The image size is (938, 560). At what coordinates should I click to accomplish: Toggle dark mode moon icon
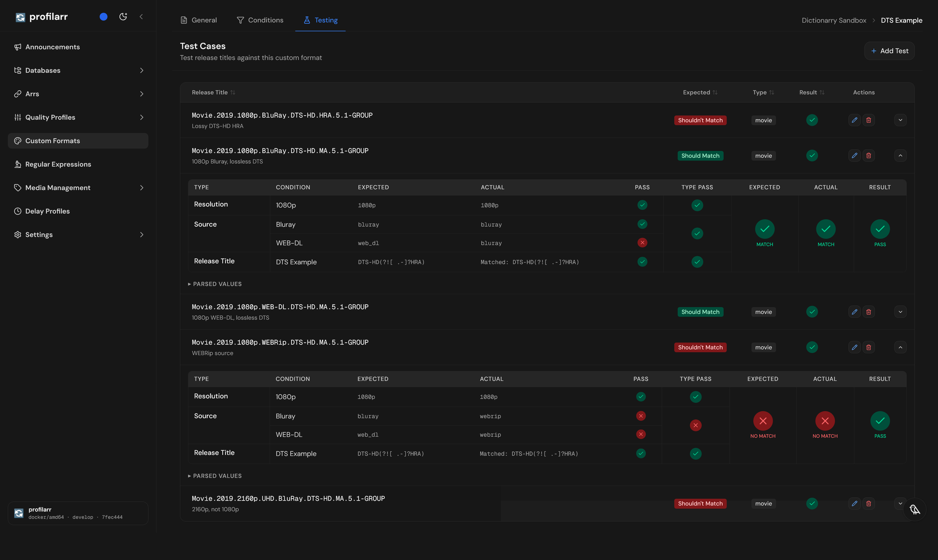click(123, 17)
